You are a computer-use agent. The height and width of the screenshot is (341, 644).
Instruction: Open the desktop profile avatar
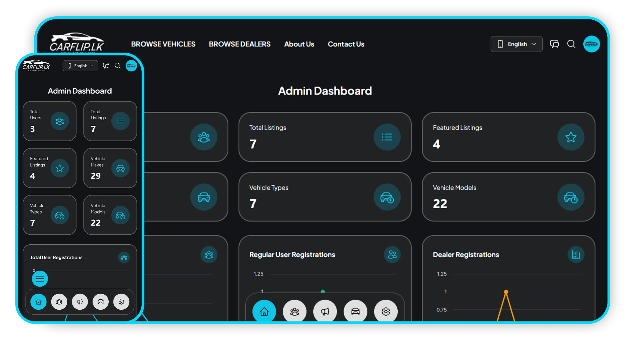tap(591, 44)
